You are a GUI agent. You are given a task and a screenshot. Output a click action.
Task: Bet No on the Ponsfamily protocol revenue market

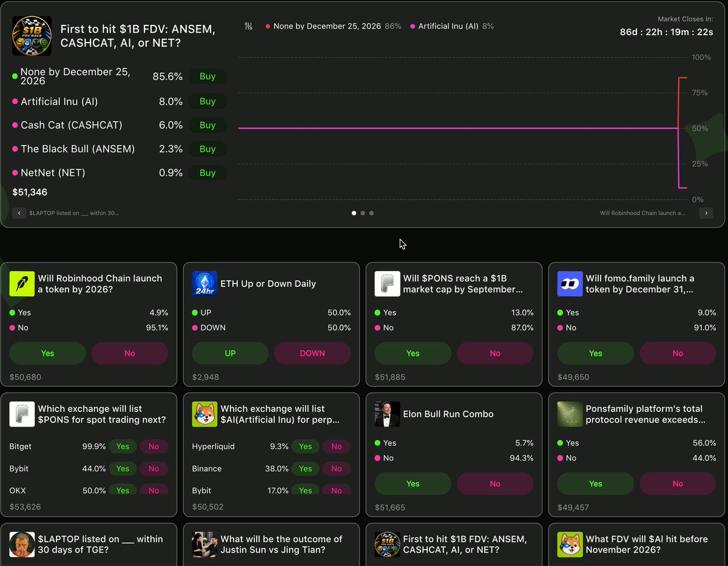click(x=678, y=483)
